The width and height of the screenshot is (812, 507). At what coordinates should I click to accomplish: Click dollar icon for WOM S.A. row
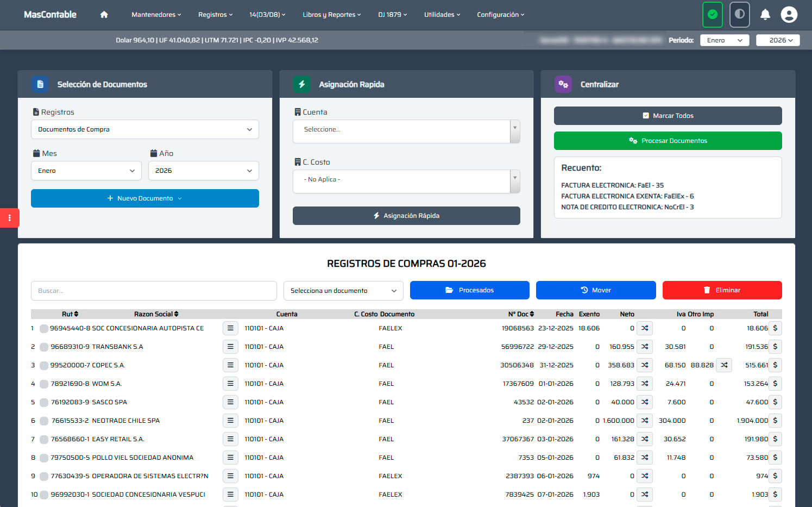775,384
